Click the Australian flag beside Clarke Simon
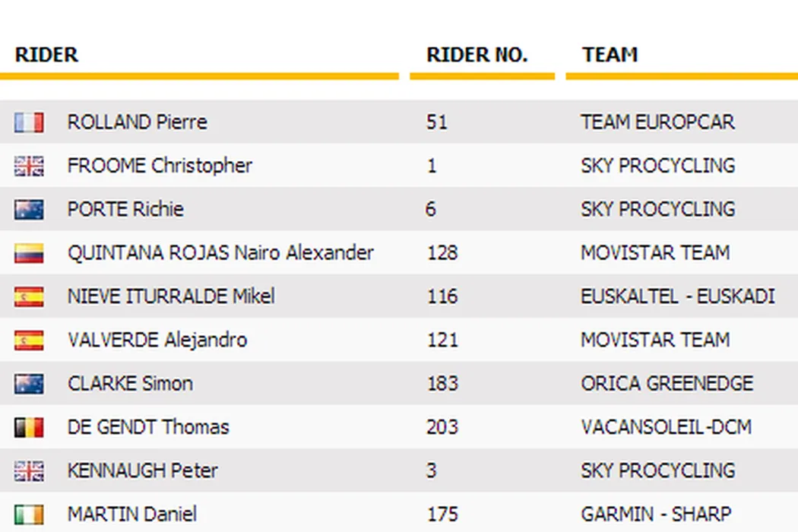798x532 pixels. 29,384
